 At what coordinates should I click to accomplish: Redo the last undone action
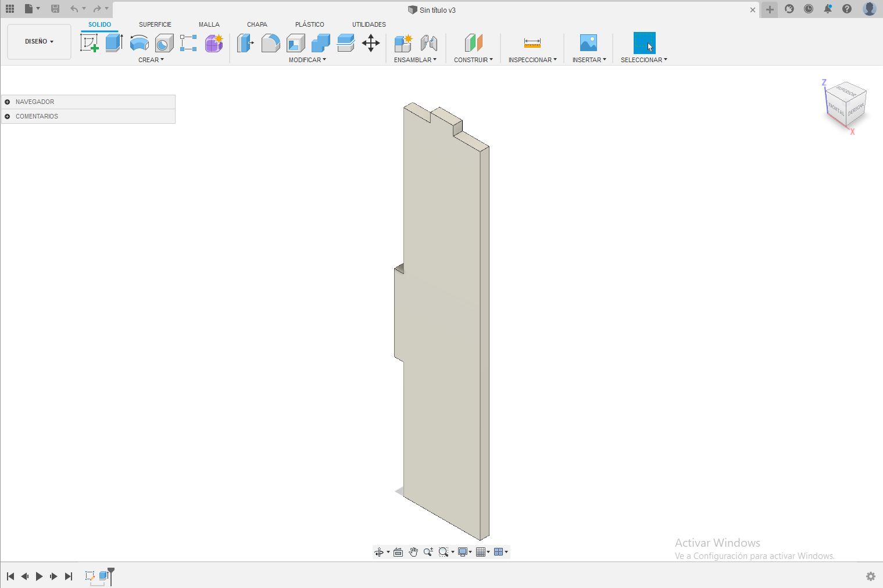[x=97, y=9]
